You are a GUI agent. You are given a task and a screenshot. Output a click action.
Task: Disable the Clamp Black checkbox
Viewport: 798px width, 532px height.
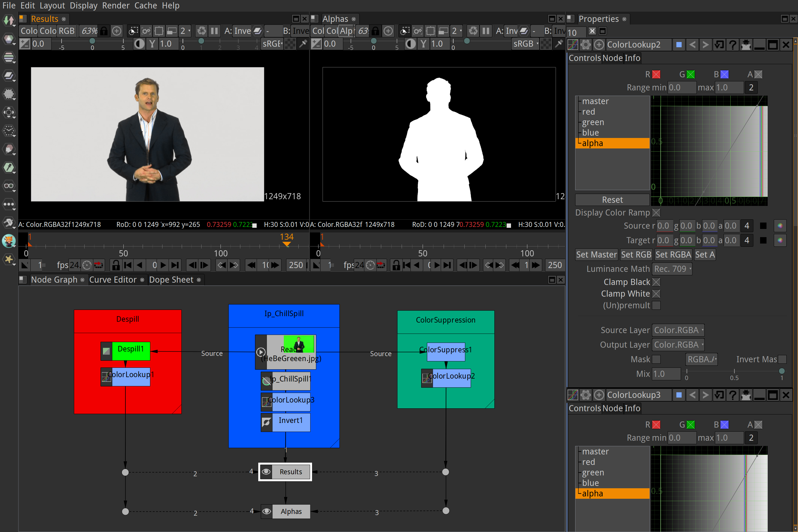pyautogui.click(x=657, y=282)
